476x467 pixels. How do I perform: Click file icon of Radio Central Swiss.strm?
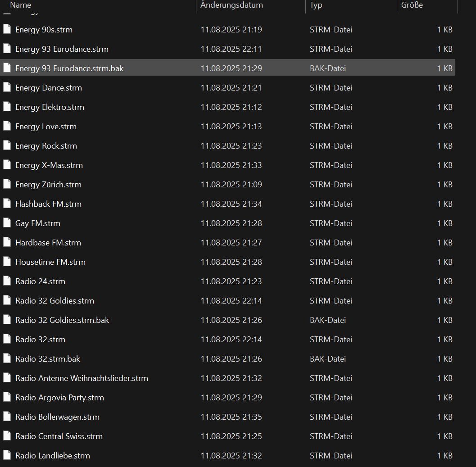pyautogui.click(x=7, y=436)
